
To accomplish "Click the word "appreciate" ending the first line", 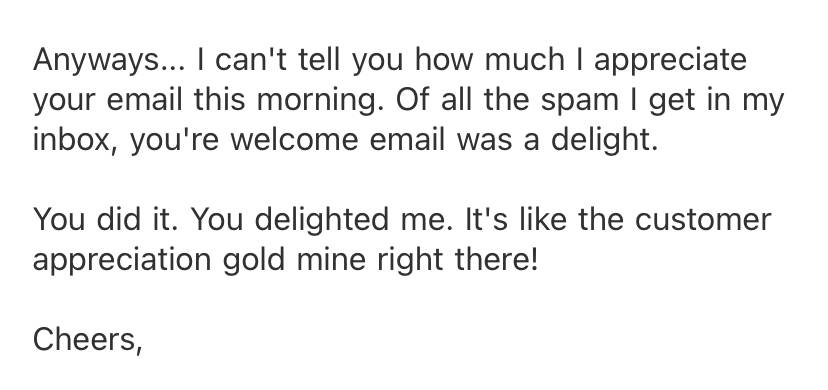I will [670, 62].
